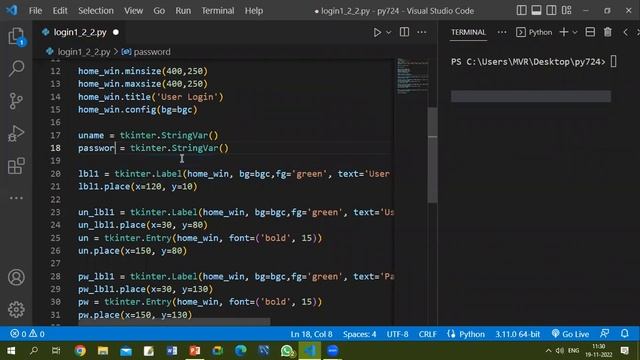640x360 pixels.
Task: Toggle secondary side bar layout icon
Action: click(551, 10)
